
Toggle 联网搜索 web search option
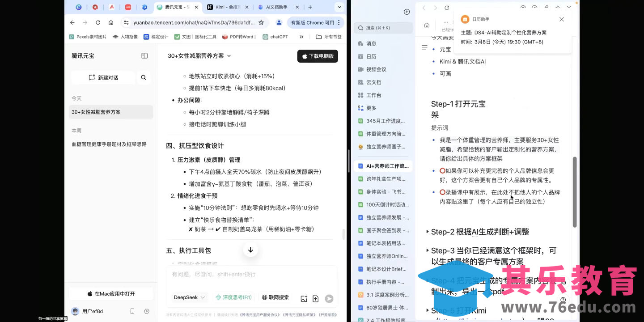[x=275, y=297]
